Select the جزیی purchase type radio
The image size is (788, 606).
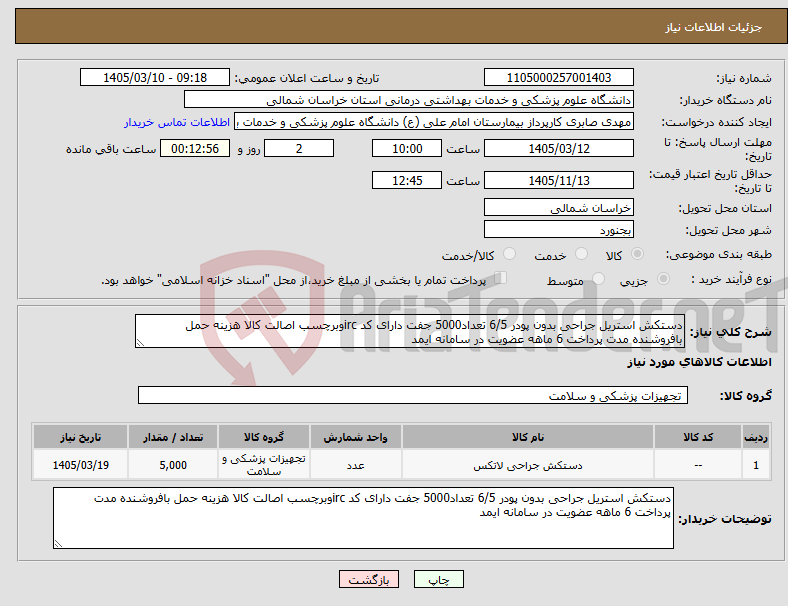(x=663, y=278)
